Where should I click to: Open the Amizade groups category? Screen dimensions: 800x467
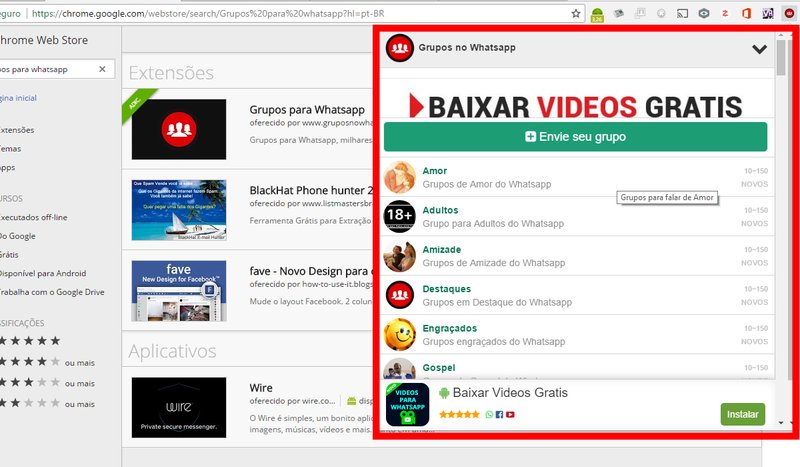coord(577,256)
